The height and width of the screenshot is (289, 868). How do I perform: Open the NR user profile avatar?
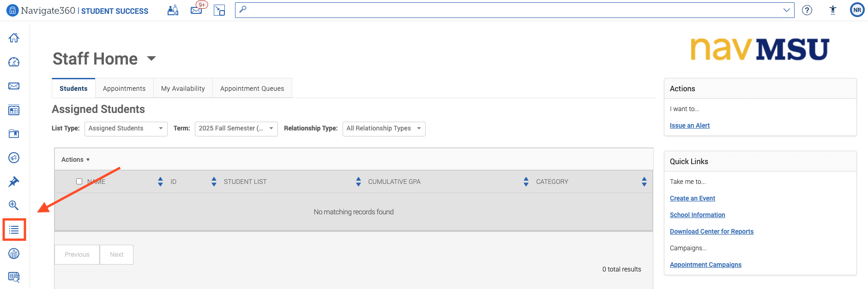point(857,10)
